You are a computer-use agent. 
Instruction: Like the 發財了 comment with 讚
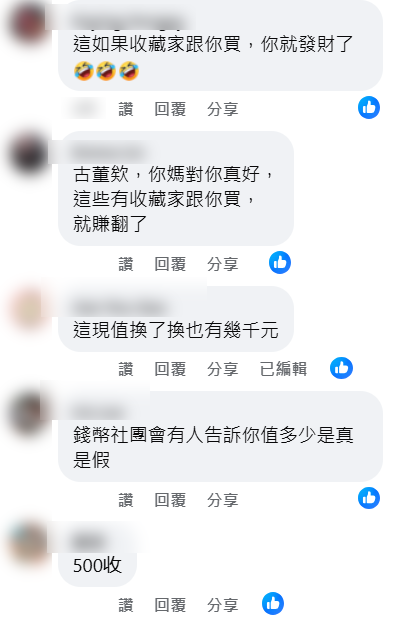pyautogui.click(x=126, y=109)
